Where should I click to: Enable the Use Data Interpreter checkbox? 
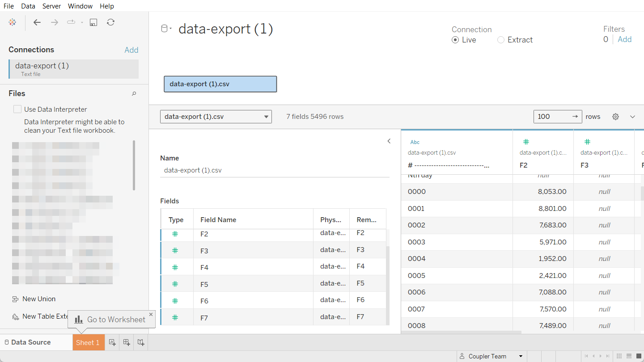(x=17, y=109)
